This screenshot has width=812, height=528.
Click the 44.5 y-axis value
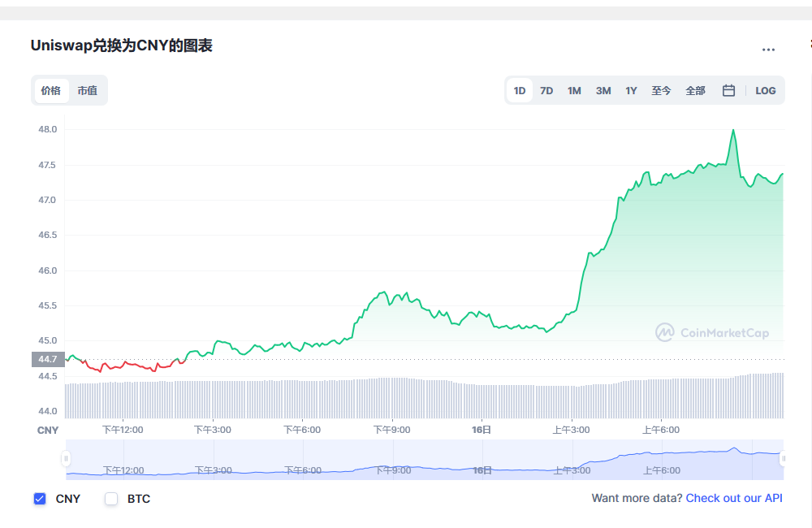(x=48, y=376)
